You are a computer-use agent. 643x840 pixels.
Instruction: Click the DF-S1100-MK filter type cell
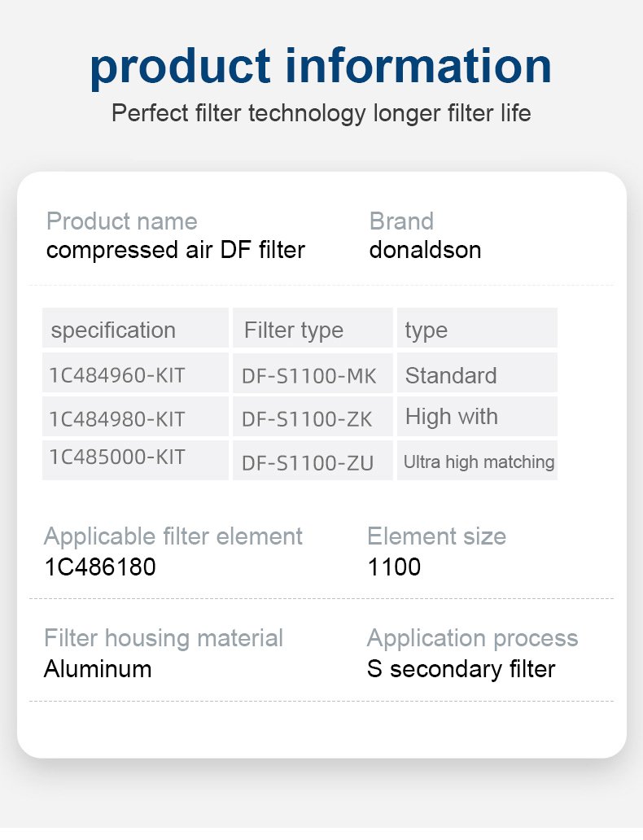pyautogui.click(x=313, y=373)
